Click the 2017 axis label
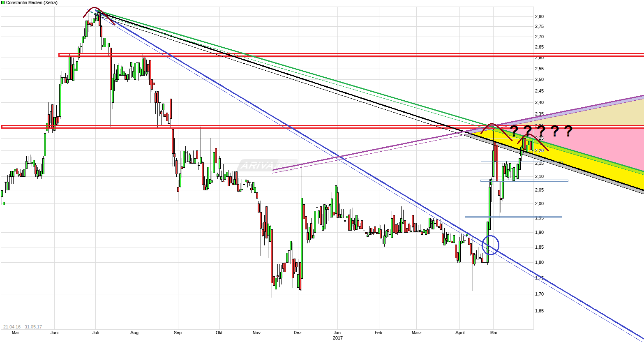The height and width of the screenshot is (342, 644). (338, 337)
